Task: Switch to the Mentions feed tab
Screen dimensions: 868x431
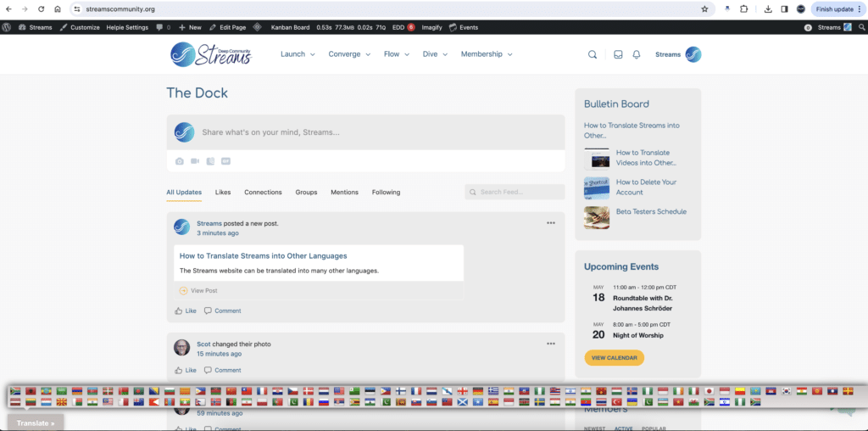Action: click(x=344, y=193)
